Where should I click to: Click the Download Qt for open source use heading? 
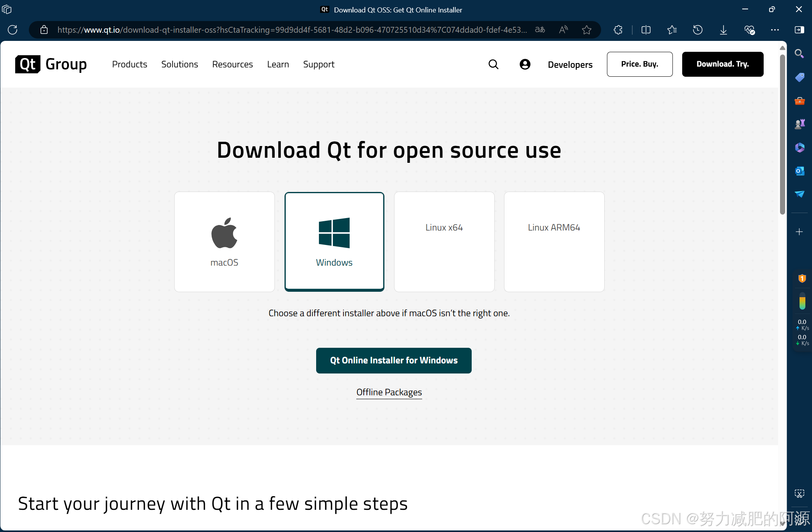coord(389,150)
